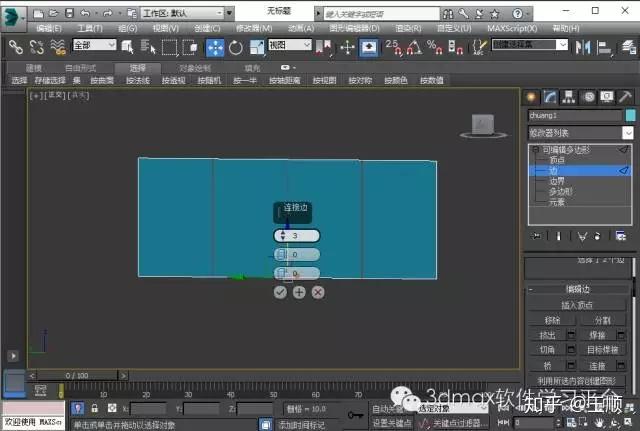
Task: Open the Hierarchy command panel tab
Action: pyautogui.click(x=569, y=97)
